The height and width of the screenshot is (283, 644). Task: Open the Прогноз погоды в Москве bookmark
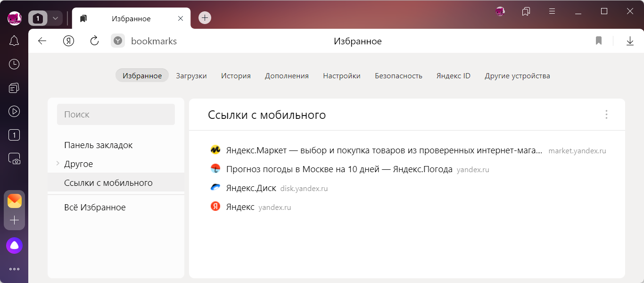click(339, 169)
